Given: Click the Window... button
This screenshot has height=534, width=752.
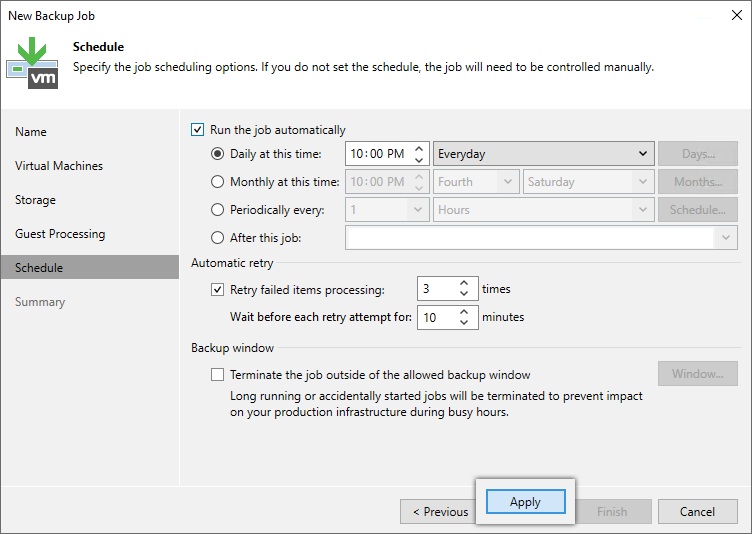Looking at the screenshot, I should click(x=698, y=373).
